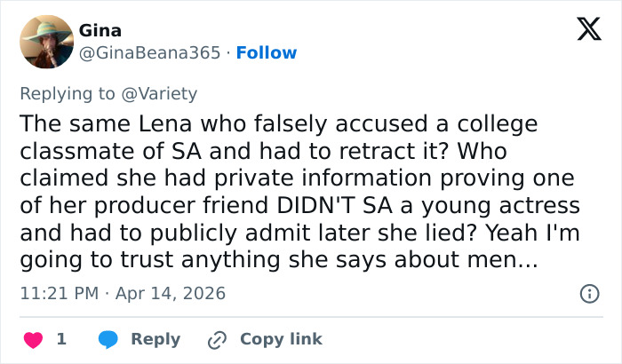Click the info circle icon
The image size is (622, 364).
[588, 293]
